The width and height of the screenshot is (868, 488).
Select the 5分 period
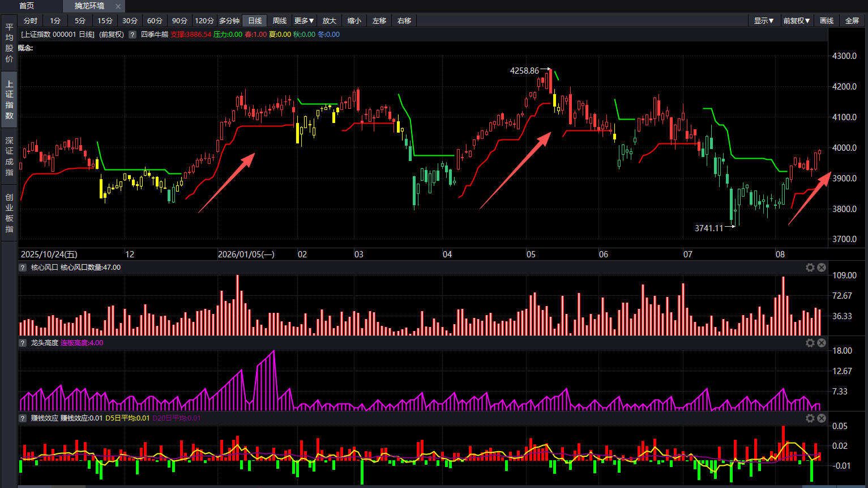(x=80, y=20)
